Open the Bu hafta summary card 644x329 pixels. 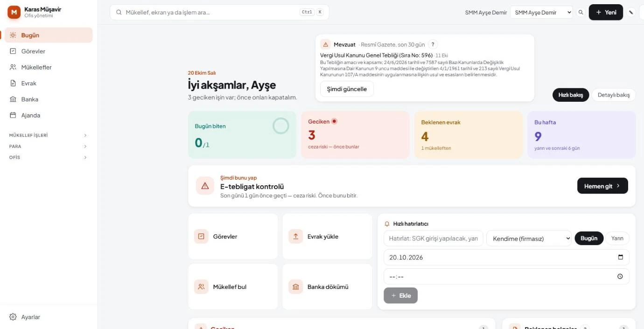pos(581,135)
